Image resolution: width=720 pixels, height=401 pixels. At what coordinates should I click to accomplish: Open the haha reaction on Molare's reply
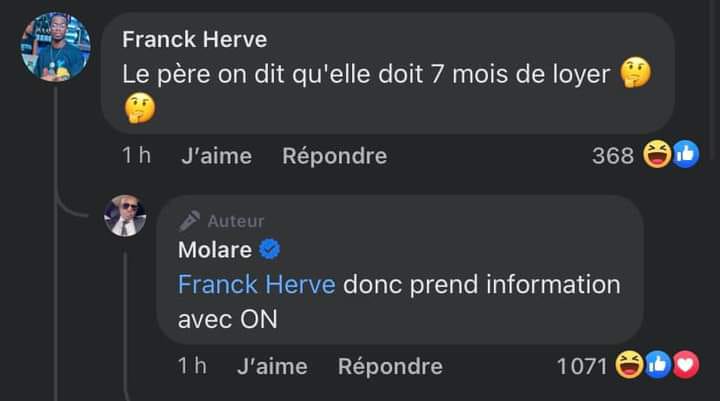coord(629,365)
